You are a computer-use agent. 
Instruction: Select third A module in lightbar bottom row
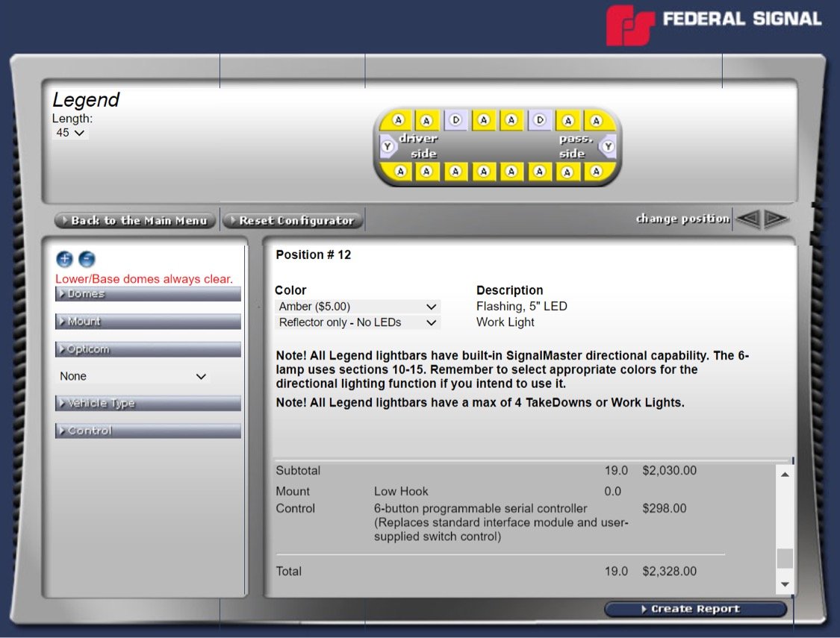pyautogui.click(x=455, y=172)
